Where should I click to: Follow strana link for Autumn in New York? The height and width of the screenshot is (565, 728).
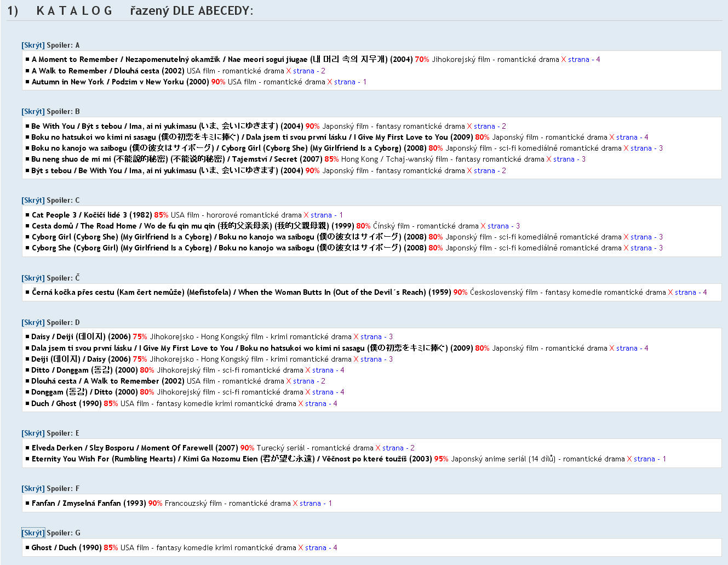pyautogui.click(x=345, y=82)
